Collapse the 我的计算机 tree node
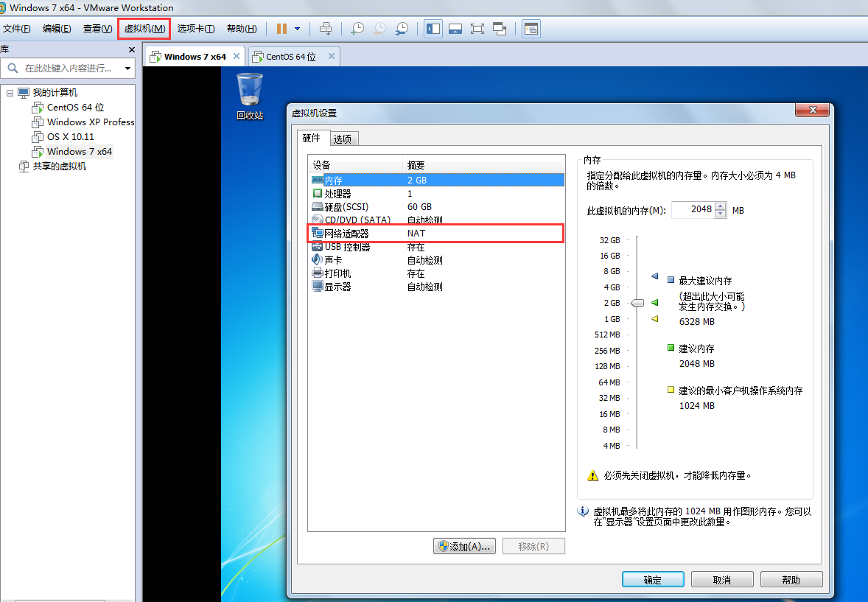Viewport: 868px width, 602px height. pos(10,93)
